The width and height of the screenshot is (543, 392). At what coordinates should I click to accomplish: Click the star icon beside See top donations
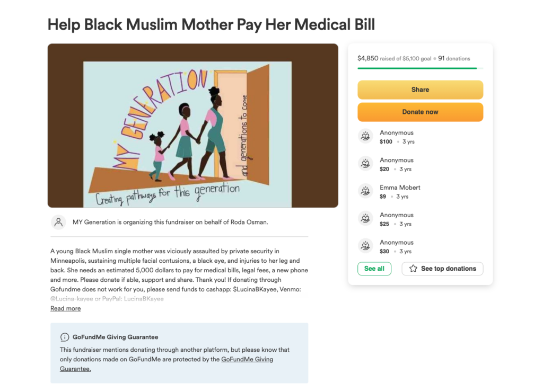413,269
